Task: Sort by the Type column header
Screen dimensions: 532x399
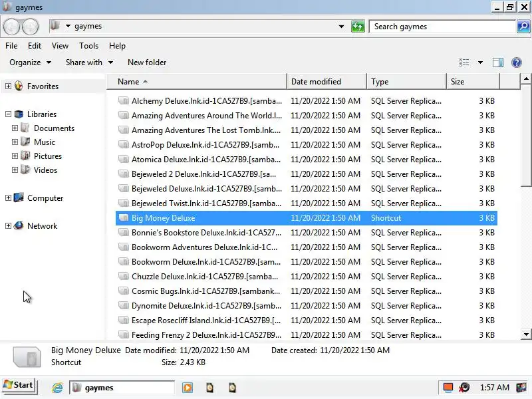Action: [x=407, y=82]
